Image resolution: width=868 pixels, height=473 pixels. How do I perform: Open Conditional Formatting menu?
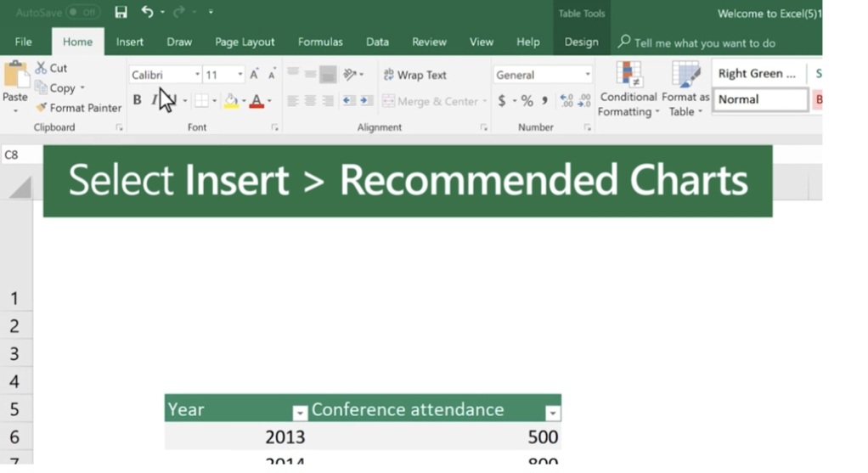[628, 89]
